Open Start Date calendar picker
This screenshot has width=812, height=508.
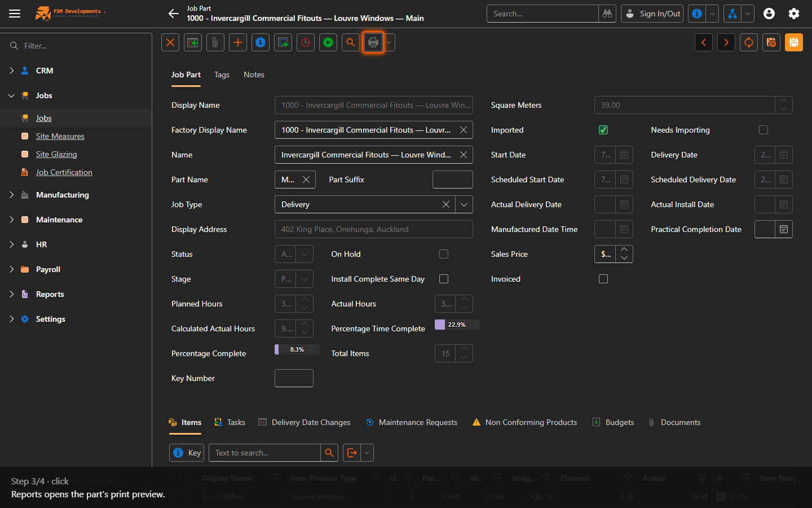[624, 155]
